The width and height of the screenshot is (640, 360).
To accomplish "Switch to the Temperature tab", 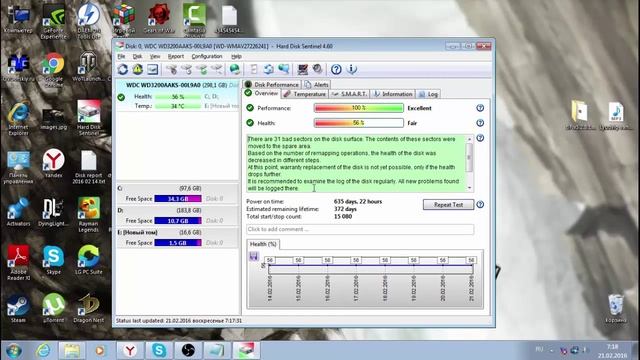I will [x=304, y=94].
